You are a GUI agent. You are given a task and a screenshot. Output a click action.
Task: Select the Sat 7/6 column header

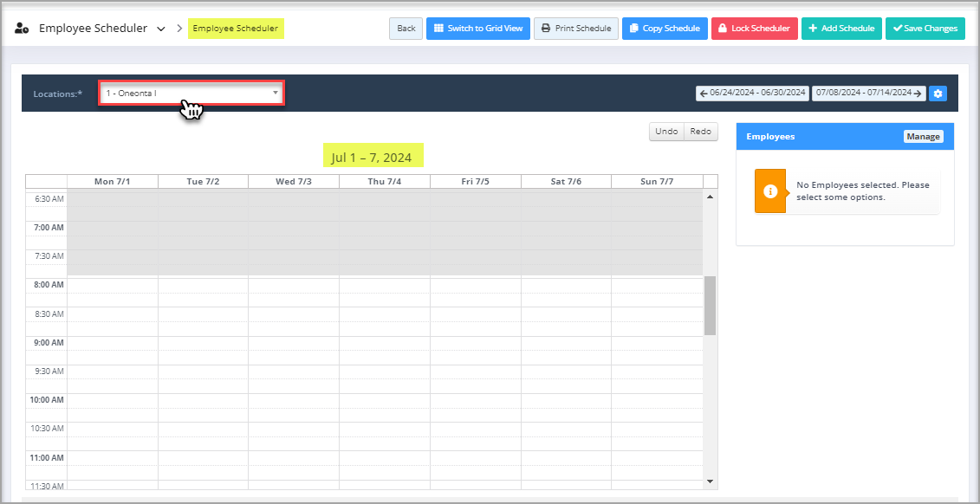[566, 181]
